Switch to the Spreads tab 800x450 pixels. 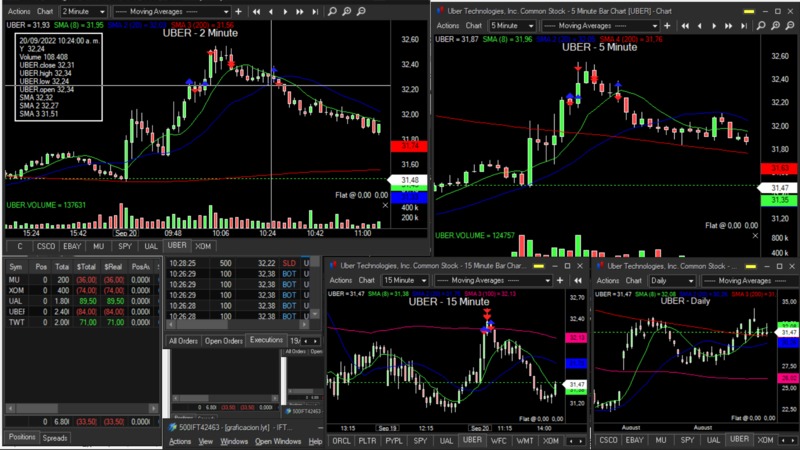tap(55, 438)
